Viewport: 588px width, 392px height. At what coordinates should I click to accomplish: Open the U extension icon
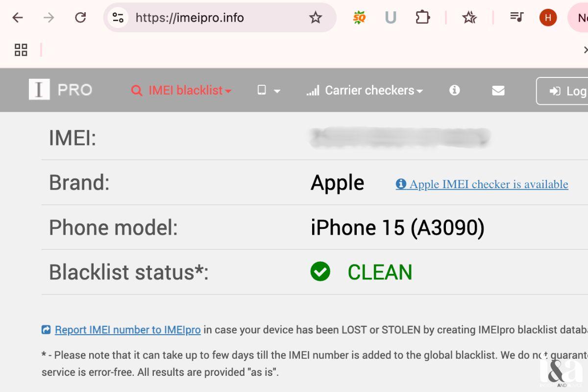pos(391,18)
